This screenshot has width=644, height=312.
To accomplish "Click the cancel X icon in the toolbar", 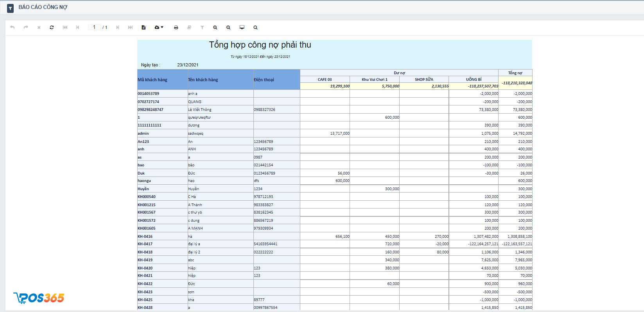I will click(39, 27).
